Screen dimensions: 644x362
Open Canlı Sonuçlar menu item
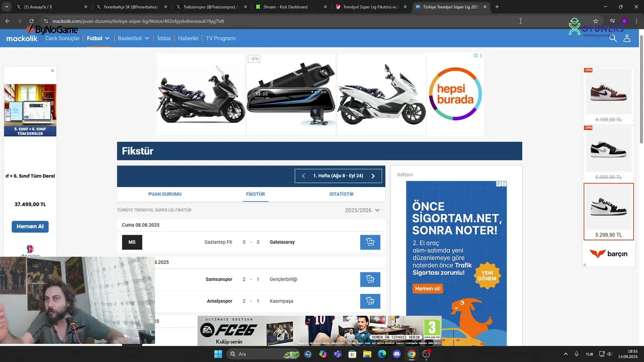62,38
